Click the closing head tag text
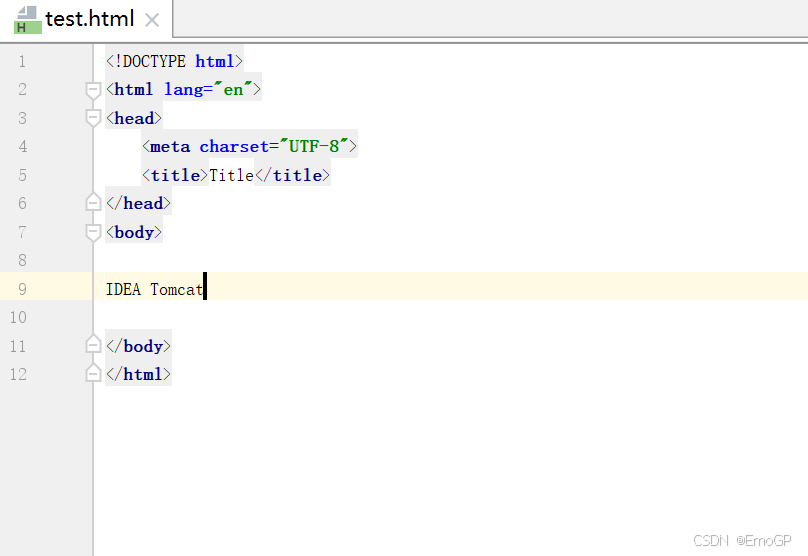 (x=138, y=204)
